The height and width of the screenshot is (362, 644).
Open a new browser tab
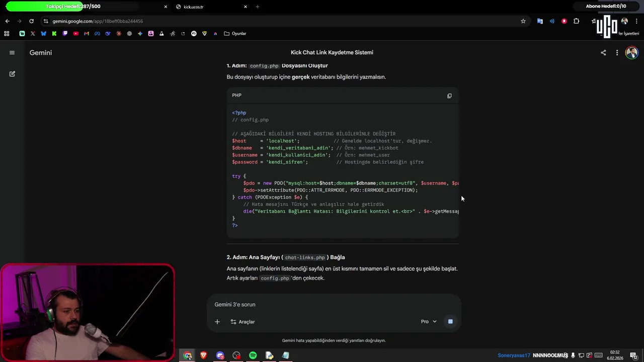(x=258, y=7)
